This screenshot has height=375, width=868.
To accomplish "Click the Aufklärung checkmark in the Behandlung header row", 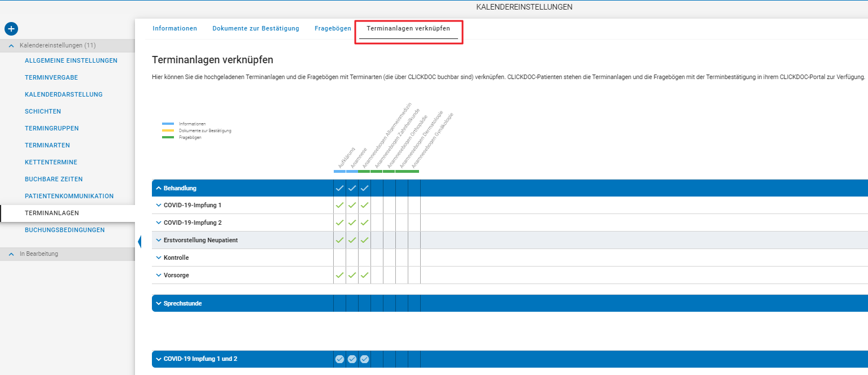I will click(x=339, y=188).
